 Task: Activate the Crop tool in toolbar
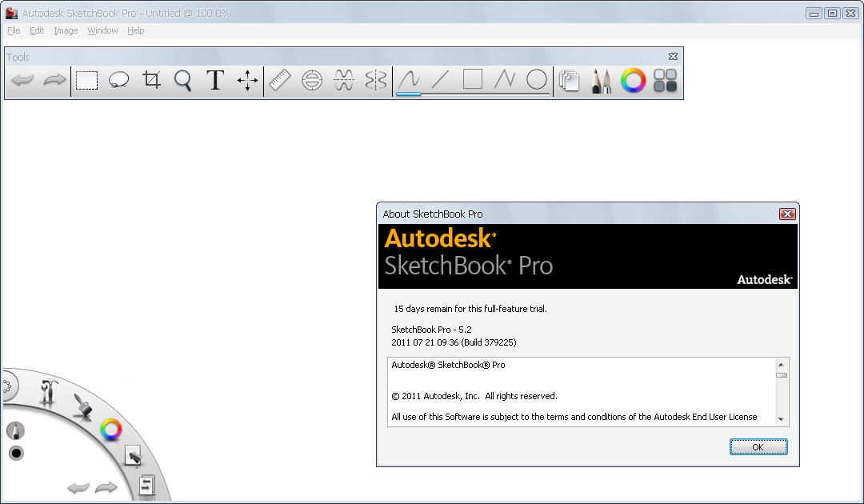point(151,80)
